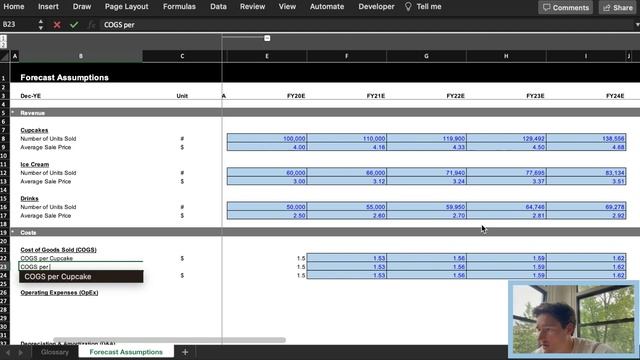640x360 pixels.
Task: Click the Share button
Action: [618, 7]
